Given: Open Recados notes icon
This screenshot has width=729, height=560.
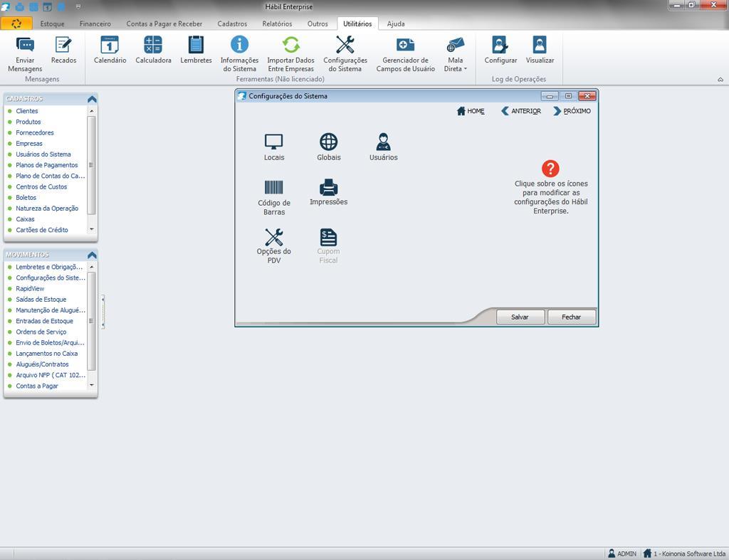Looking at the screenshot, I should pos(63,50).
